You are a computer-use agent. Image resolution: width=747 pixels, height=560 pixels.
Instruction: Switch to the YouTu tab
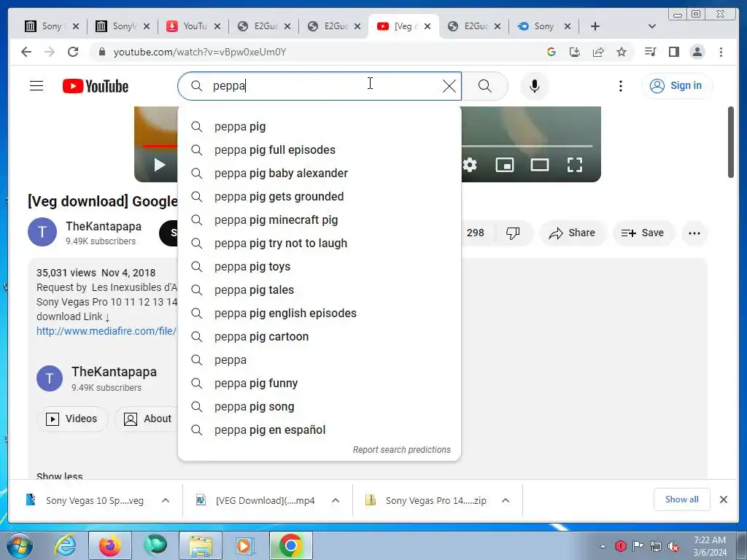click(194, 26)
